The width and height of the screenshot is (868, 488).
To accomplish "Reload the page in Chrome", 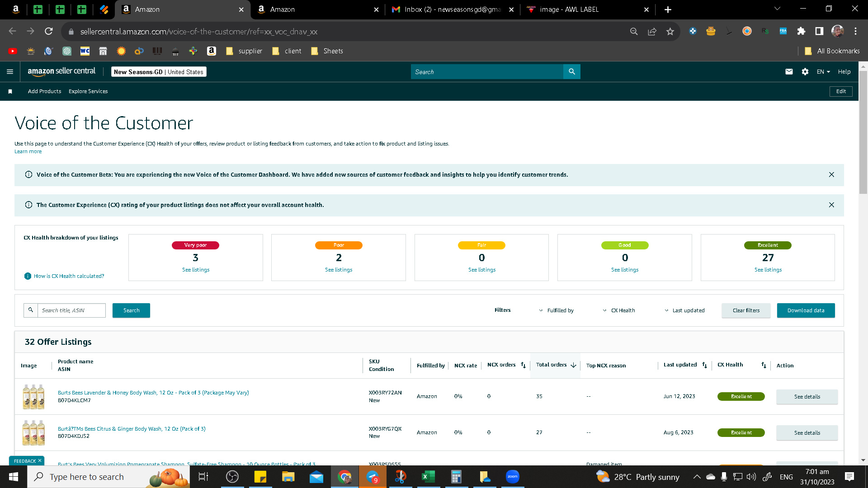I will pyautogui.click(x=49, y=31).
